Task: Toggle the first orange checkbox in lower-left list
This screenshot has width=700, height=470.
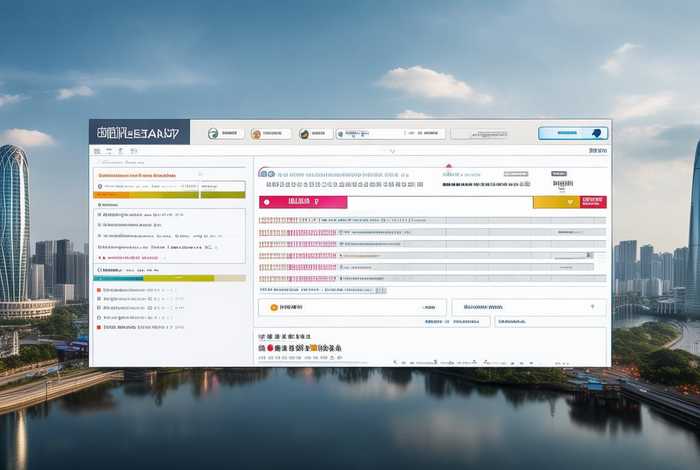Action: pyautogui.click(x=98, y=290)
